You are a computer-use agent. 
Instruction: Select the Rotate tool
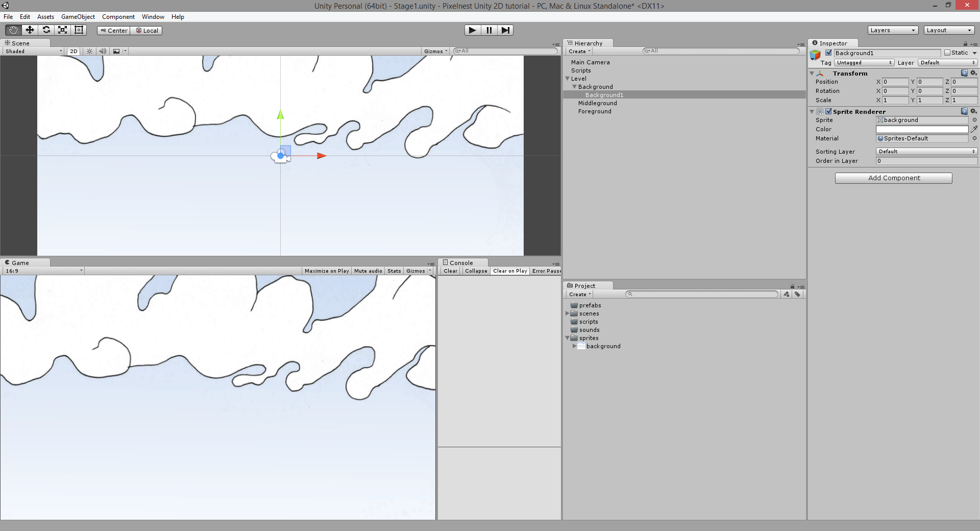pos(46,30)
